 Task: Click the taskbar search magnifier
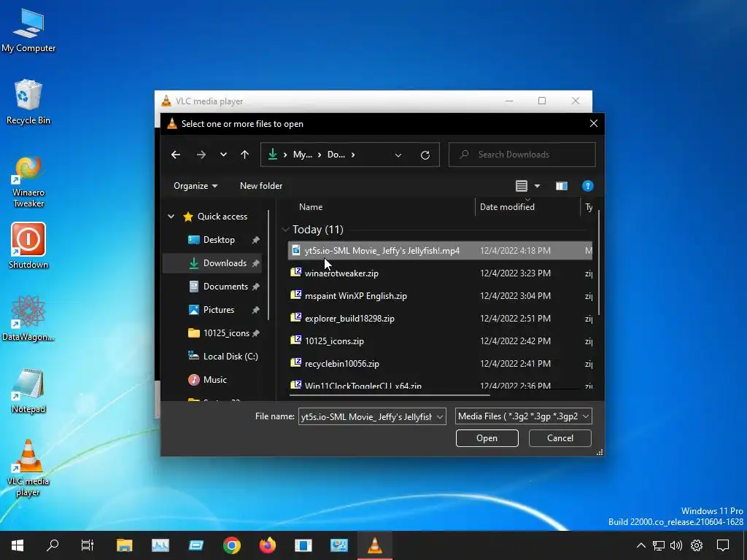53,545
